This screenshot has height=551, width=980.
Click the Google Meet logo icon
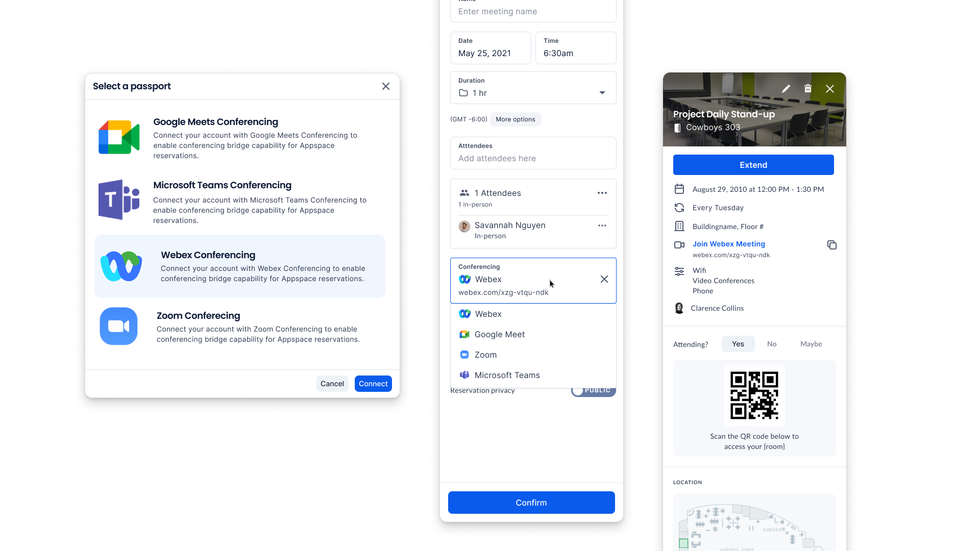coord(119,137)
